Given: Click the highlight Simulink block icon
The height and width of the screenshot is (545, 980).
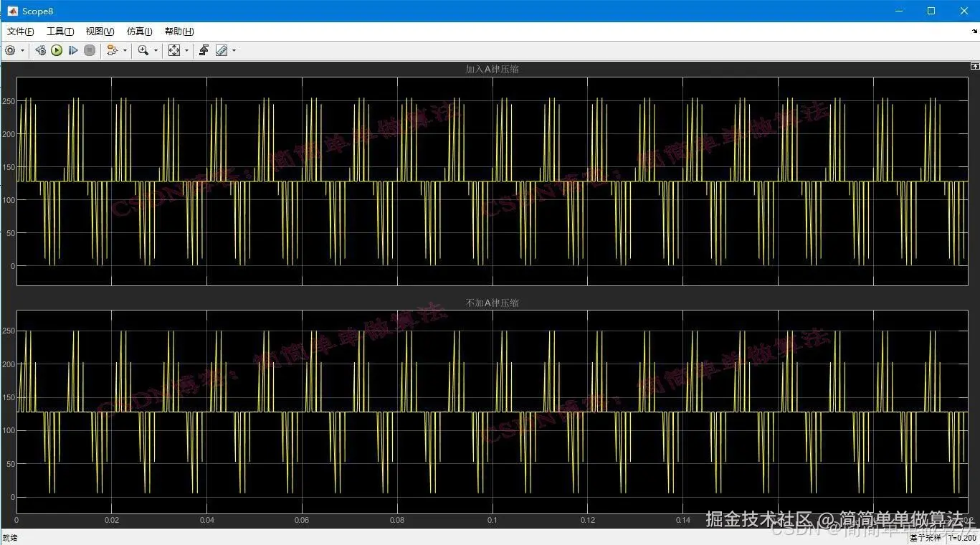Looking at the screenshot, I should [x=112, y=50].
